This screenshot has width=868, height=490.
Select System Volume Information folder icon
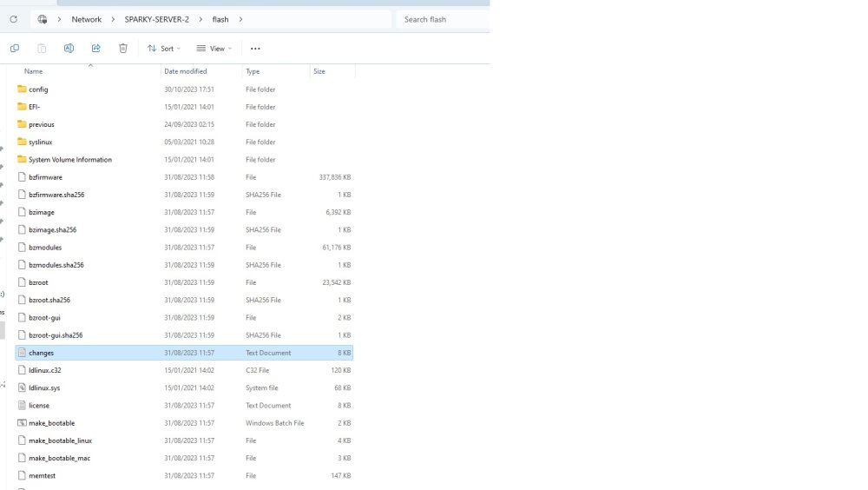(x=22, y=159)
